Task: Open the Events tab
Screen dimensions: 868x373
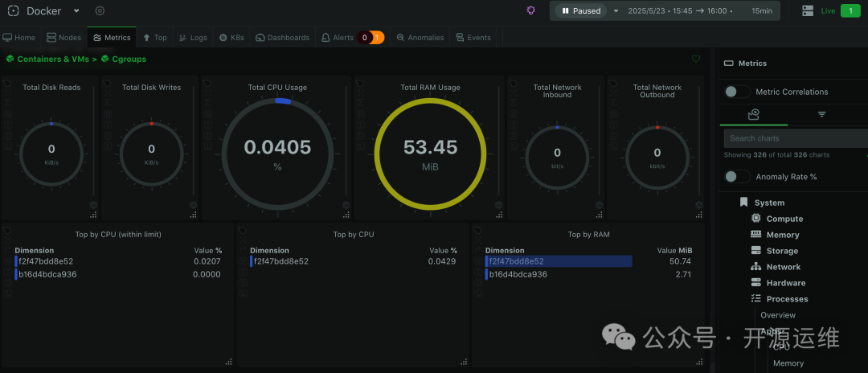Action: (473, 38)
